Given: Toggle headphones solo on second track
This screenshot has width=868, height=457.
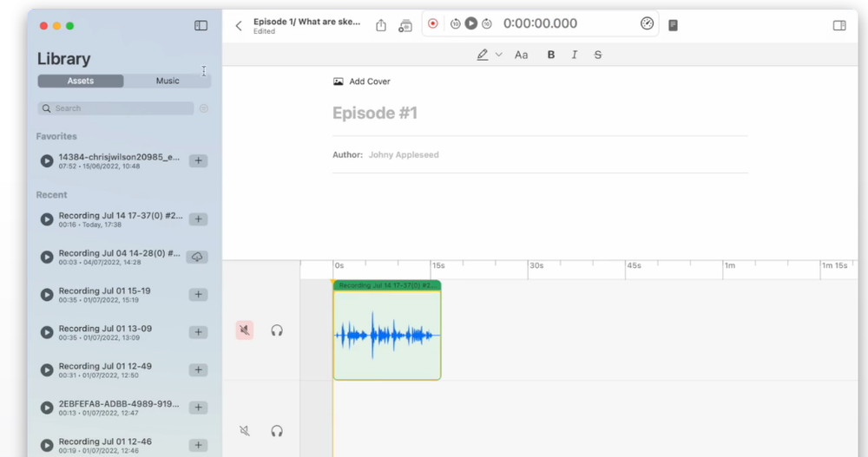Looking at the screenshot, I should coord(277,431).
